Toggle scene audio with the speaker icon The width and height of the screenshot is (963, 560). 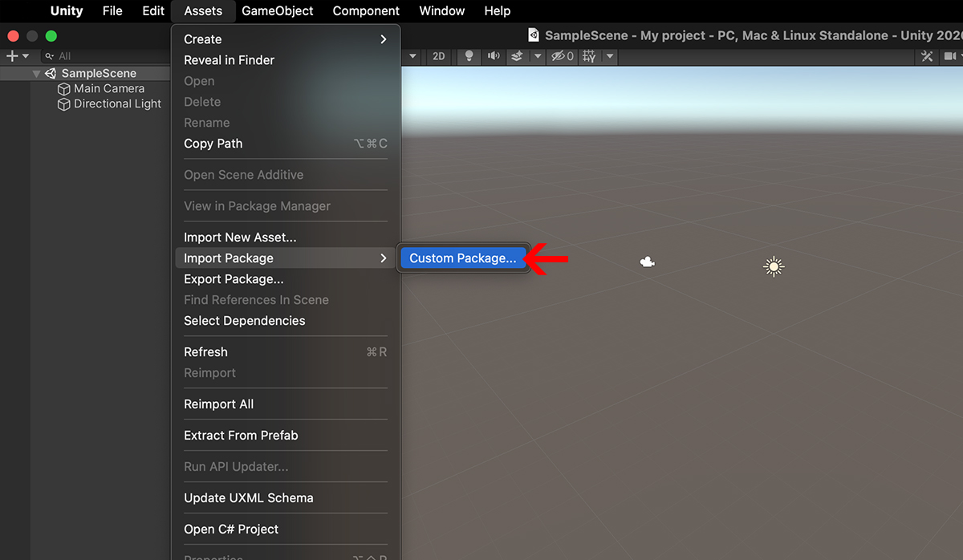coord(493,56)
